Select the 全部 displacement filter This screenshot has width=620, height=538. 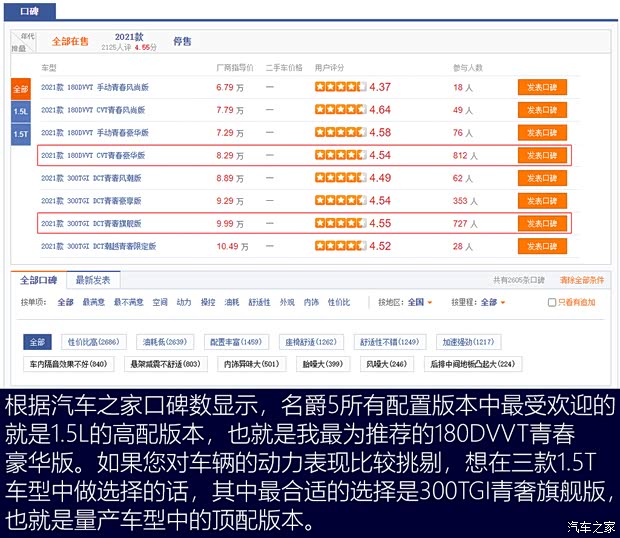click(21, 89)
